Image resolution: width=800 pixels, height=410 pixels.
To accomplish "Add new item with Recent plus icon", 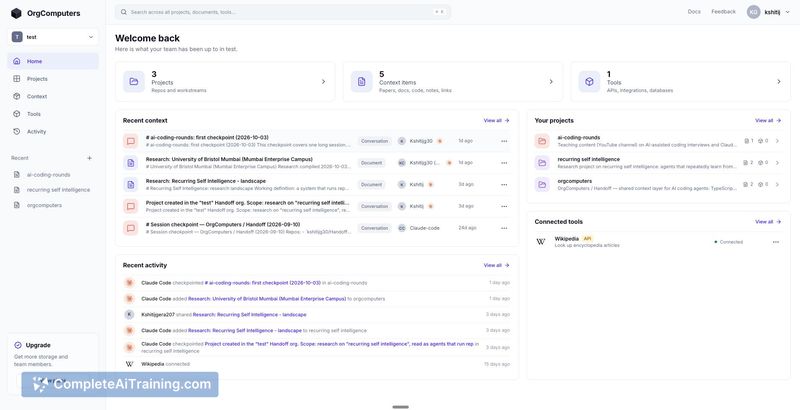I will click(x=89, y=158).
